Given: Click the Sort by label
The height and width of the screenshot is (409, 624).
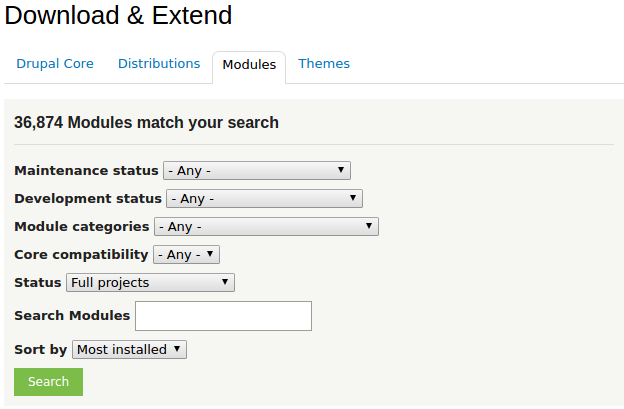Looking at the screenshot, I should (x=41, y=350).
